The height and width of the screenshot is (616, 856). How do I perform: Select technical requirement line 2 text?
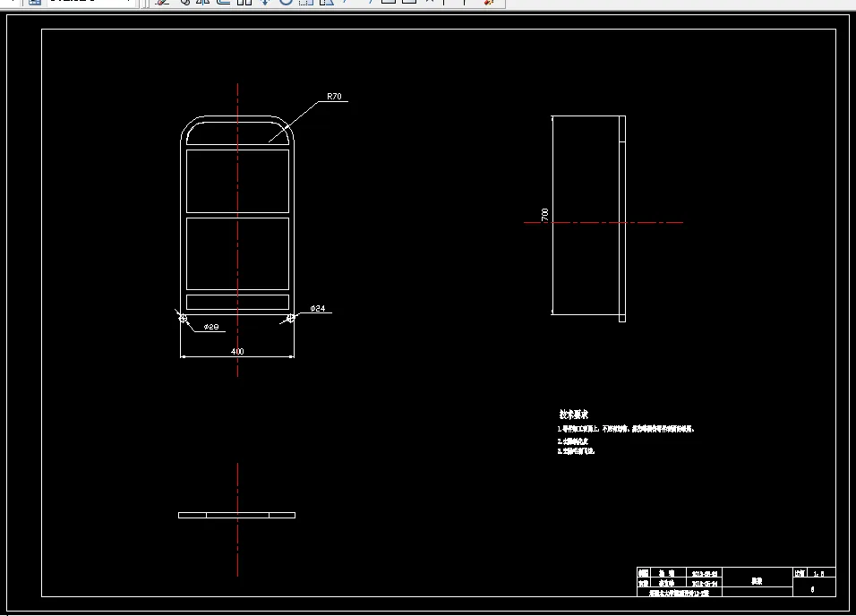point(573,441)
